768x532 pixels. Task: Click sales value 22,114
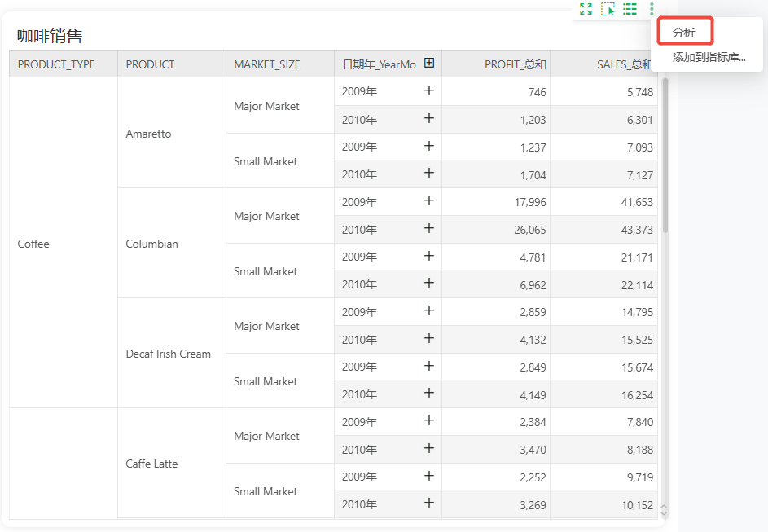click(637, 285)
